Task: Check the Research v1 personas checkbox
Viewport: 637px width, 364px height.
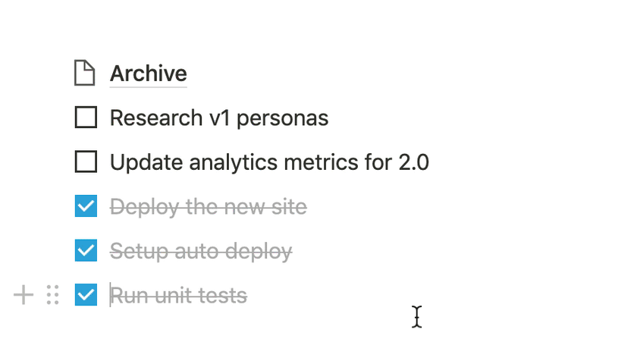Action: click(x=86, y=118)
